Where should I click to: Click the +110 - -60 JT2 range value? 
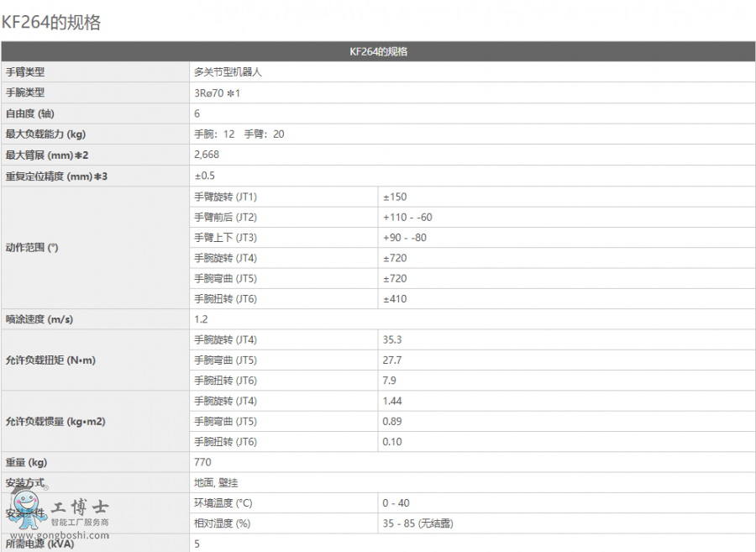pos(407,217)
